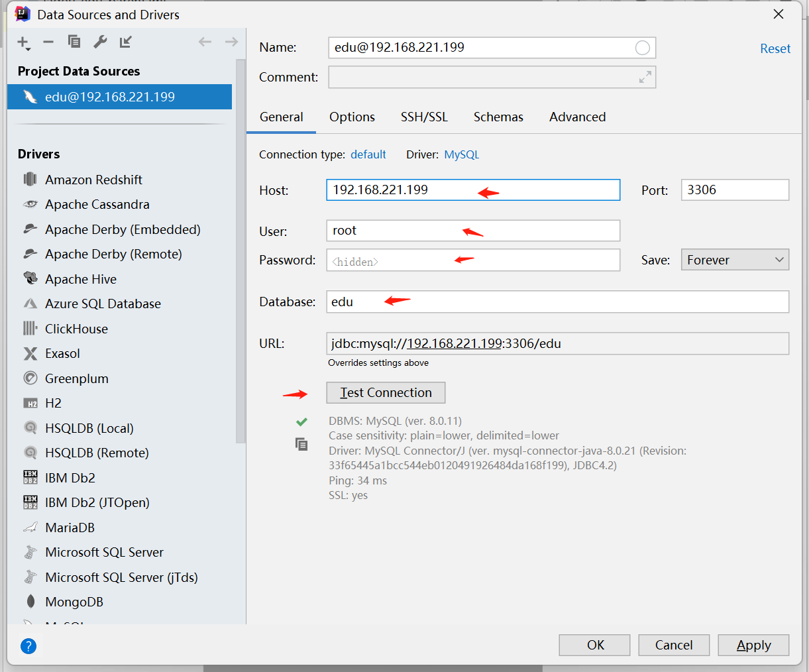Click the Test Connection button
The width and height of the screenshot is (809, 672).
(385, 392)
